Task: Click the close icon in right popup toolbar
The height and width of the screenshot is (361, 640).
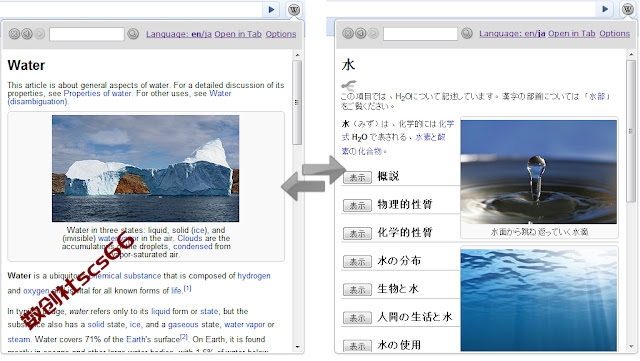Action: (348, 33)
